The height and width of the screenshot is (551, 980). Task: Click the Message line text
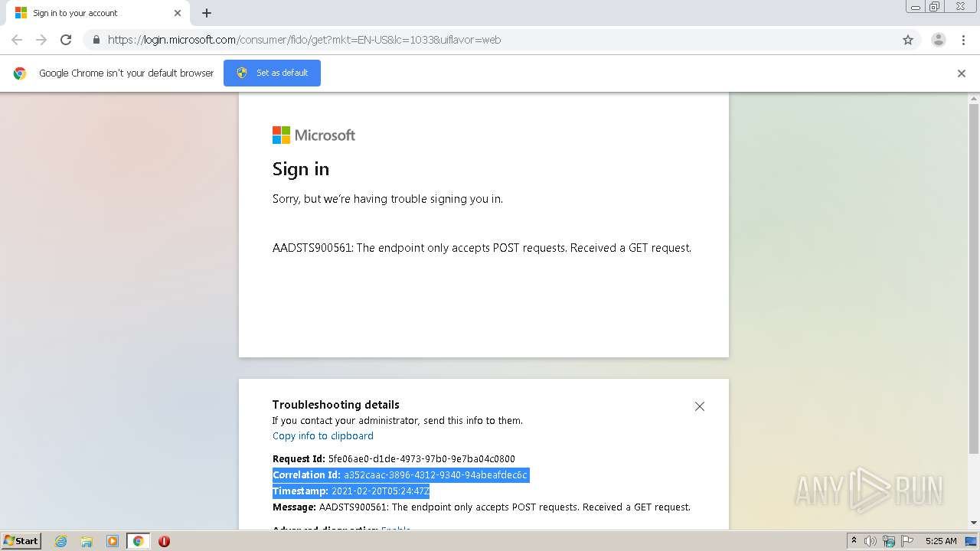[482, 507]
